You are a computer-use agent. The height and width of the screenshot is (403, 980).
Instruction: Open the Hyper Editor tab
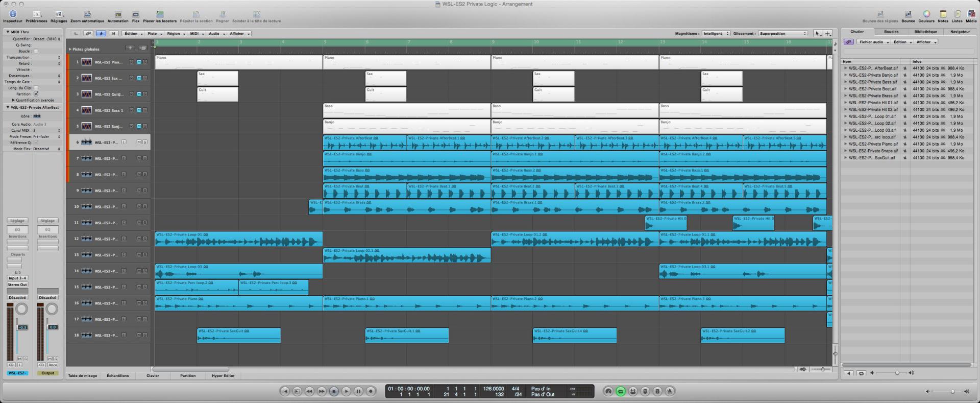click(223, 376)
